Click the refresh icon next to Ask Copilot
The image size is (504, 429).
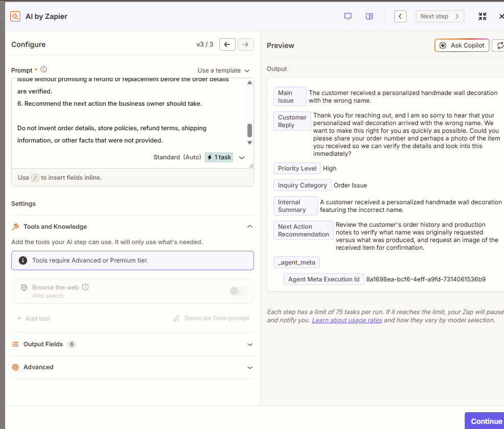coord(499,45)
